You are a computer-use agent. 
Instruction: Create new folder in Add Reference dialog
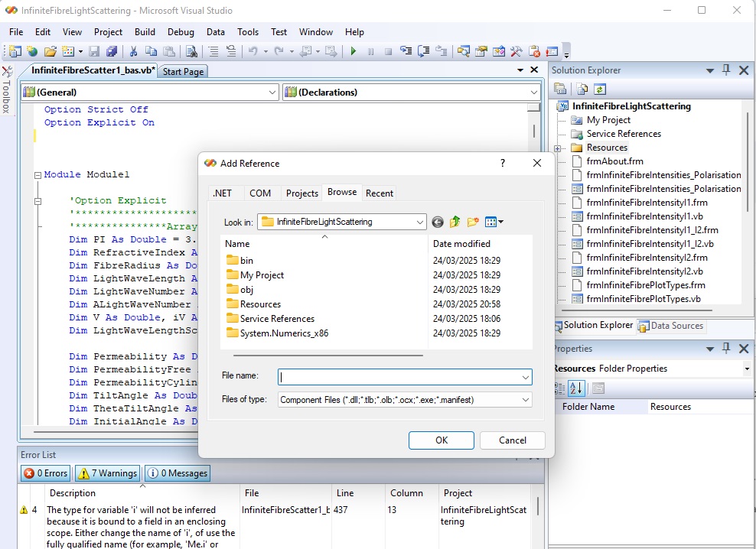pos(473,222)
